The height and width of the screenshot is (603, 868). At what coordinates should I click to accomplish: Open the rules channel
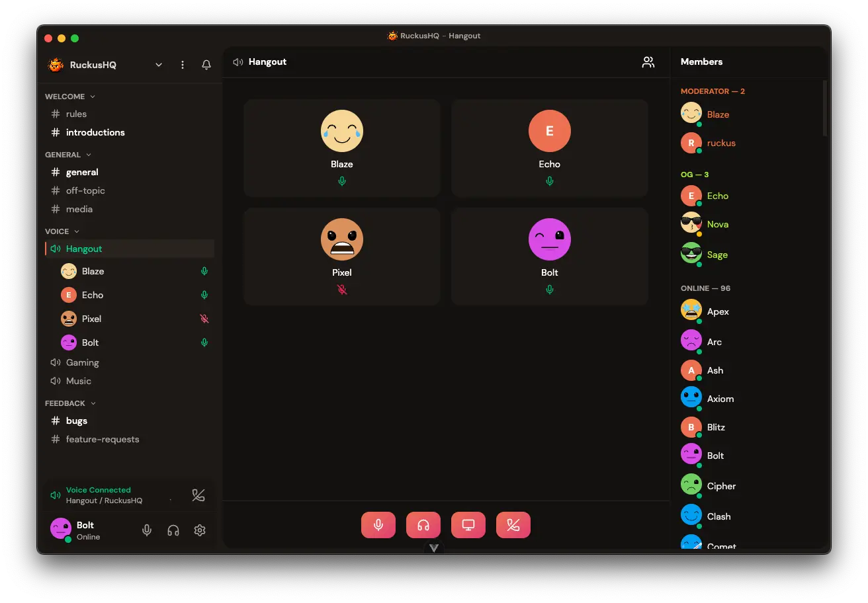click(130, 114)
